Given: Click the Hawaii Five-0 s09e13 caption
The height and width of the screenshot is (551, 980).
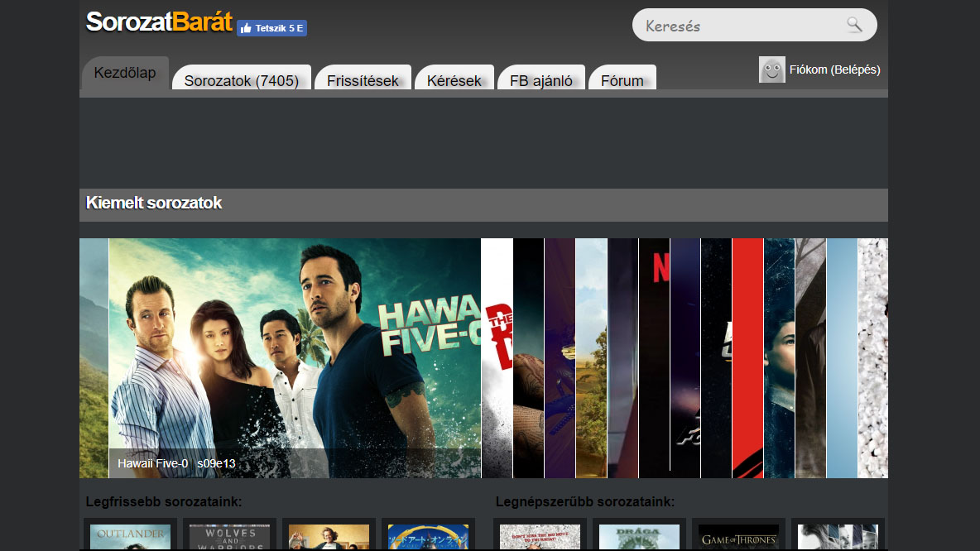Looking at the screenshot, I should point(177,463).
